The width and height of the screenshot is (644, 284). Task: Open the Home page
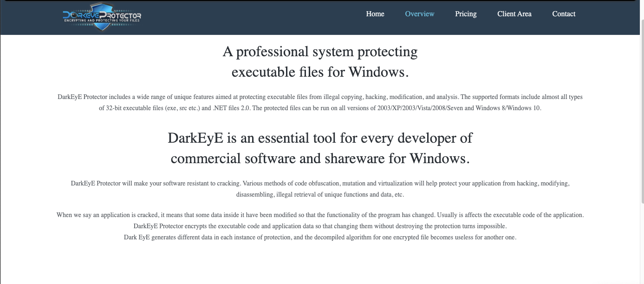point(375,14)
